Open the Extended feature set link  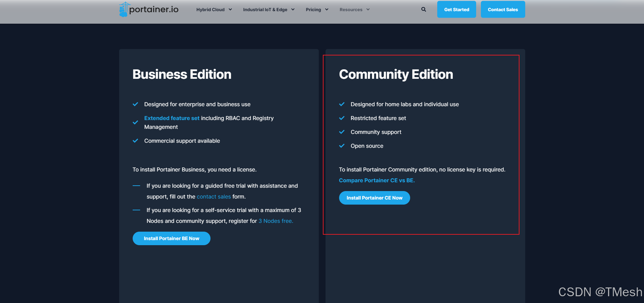click(x=172, y=118)
